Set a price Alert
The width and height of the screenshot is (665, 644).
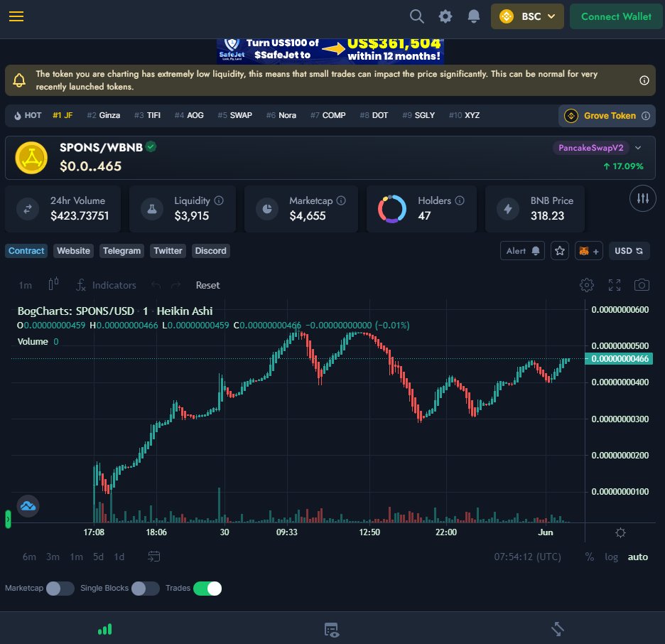tap(522, 251)
